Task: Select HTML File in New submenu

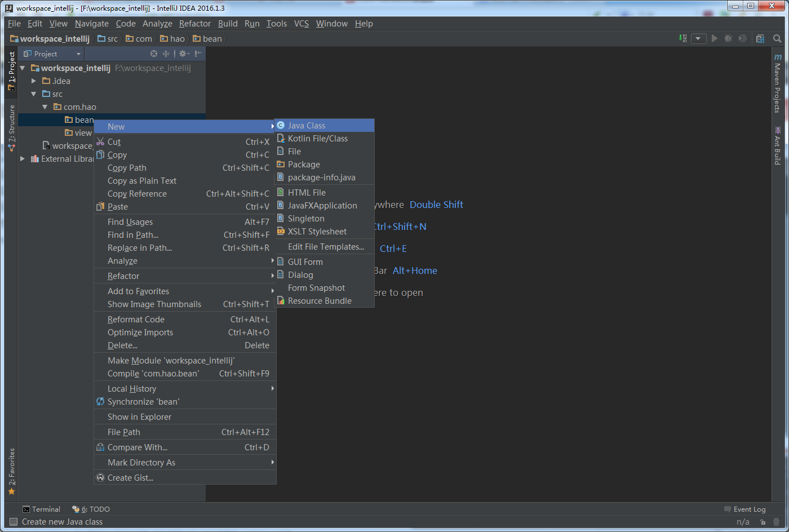Action: point(325,193)
